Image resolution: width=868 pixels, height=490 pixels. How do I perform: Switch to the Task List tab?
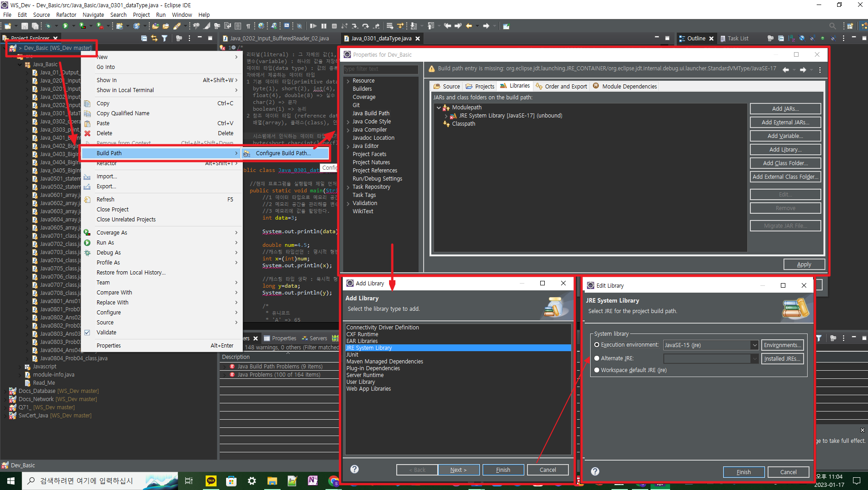(734, 39)
